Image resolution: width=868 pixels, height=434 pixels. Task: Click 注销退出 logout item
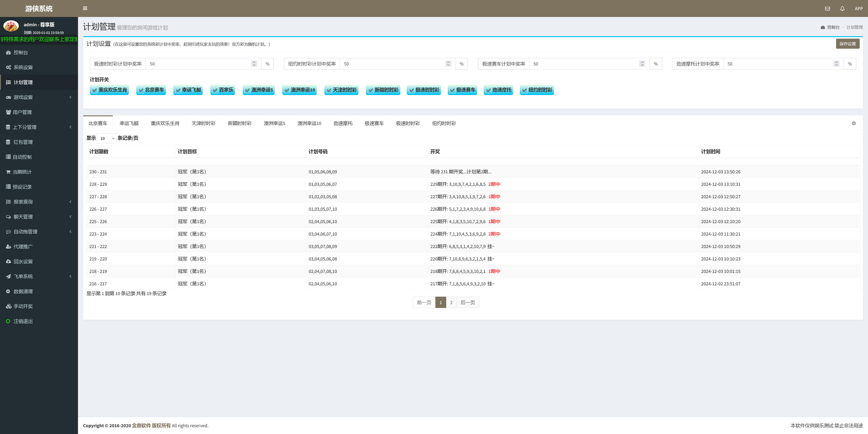[x=23, y=321]
